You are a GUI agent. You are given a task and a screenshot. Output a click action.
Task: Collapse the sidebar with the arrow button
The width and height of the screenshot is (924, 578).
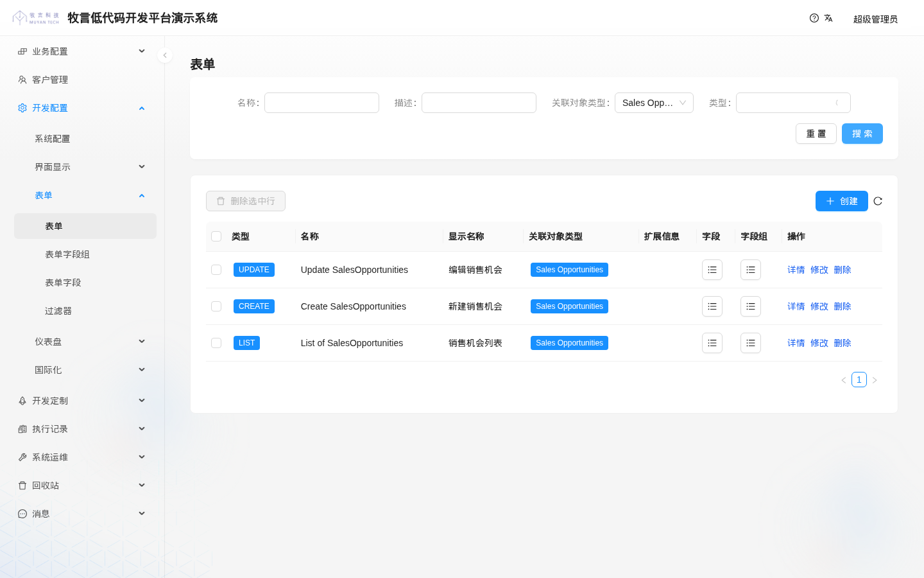click(x=165, y=55)
